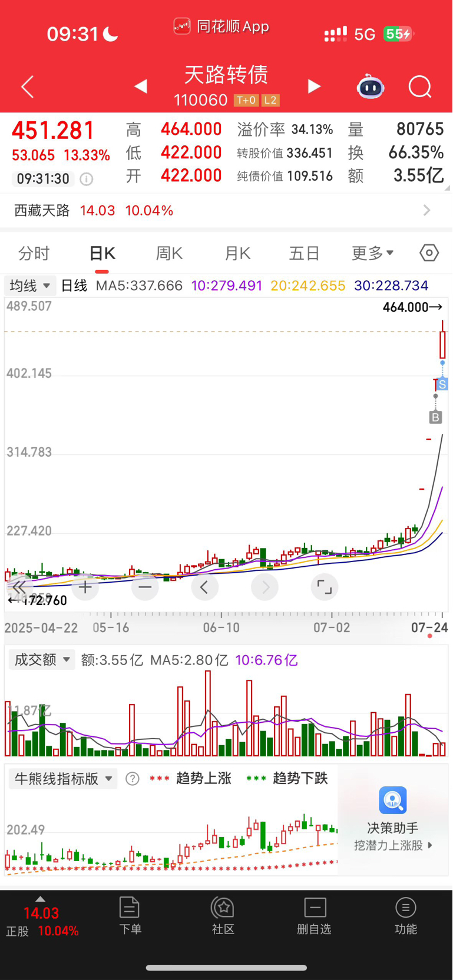The width and height of the screenshot is (453, 980).
Task: Tap 同花顺 App return label in status bar
Action: (x=221, y=26)
